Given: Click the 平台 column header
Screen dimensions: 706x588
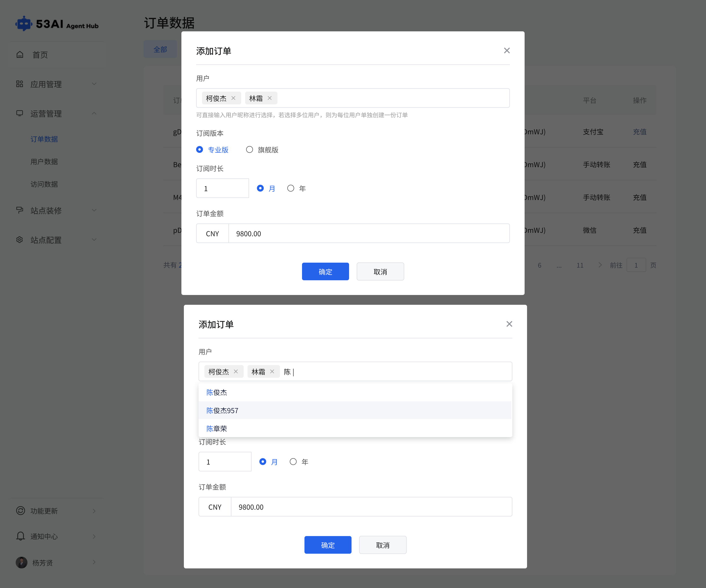Looking at the screenshot, I should [x=589, y=100].
